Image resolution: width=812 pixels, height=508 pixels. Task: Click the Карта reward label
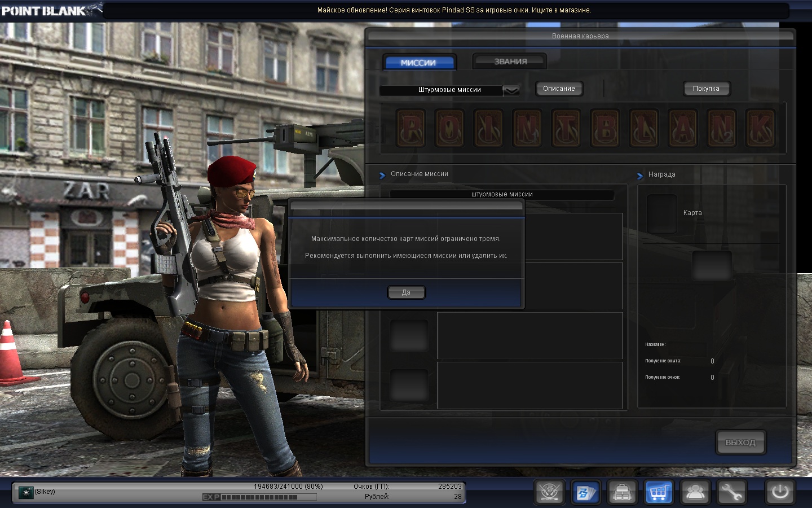(x=692, y=213)
